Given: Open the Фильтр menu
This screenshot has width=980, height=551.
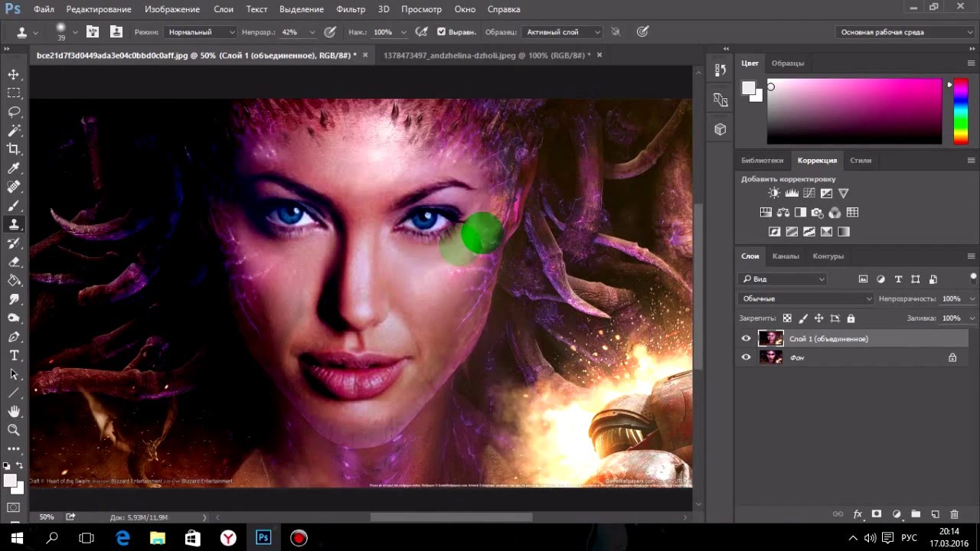Looking at the screenshot, I should pos(351,9).
